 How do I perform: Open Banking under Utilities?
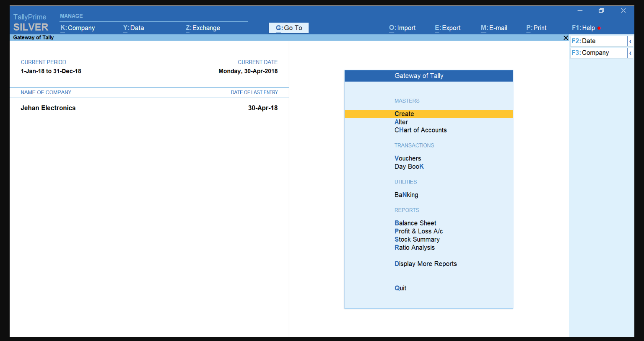(406, 195)
